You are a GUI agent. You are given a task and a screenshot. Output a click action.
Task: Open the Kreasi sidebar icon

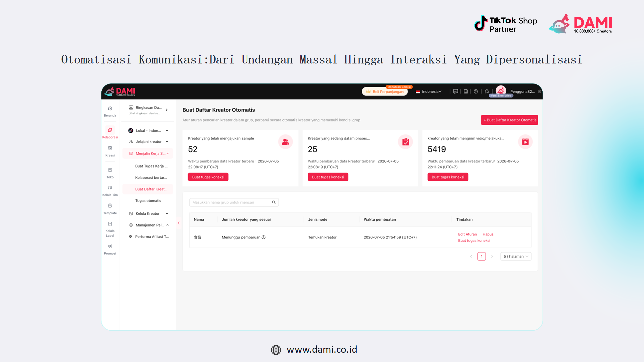[110, 148]
